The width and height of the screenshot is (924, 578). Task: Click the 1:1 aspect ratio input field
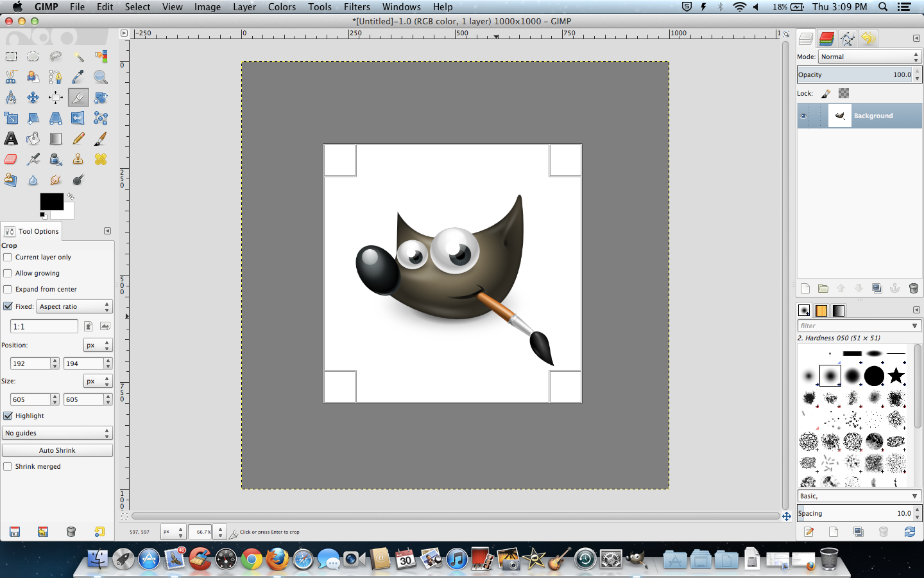click(x=44, y=326)
